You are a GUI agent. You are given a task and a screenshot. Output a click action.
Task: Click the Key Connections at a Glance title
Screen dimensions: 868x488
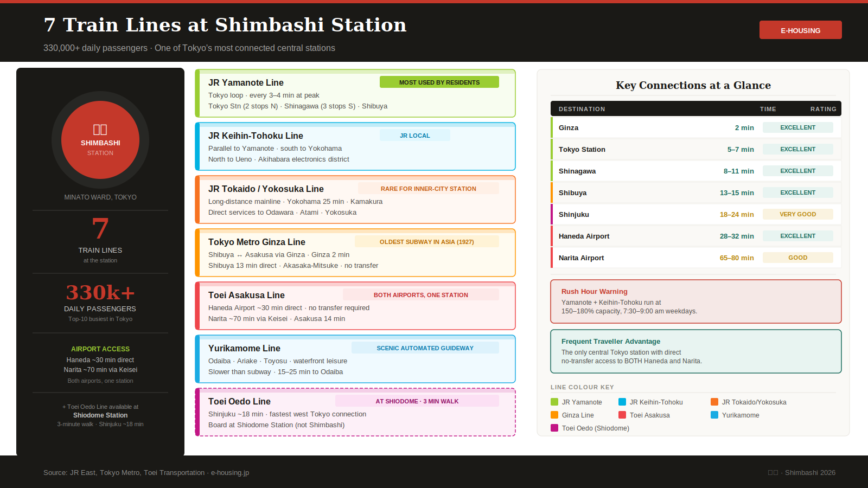(693, 85)
